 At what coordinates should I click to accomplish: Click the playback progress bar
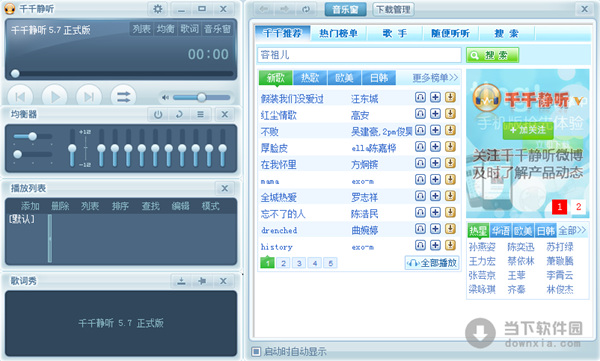124,74
